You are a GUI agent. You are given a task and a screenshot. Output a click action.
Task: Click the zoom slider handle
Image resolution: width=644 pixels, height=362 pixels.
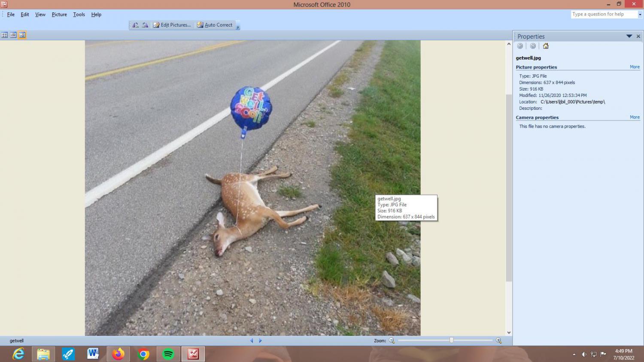451,340
